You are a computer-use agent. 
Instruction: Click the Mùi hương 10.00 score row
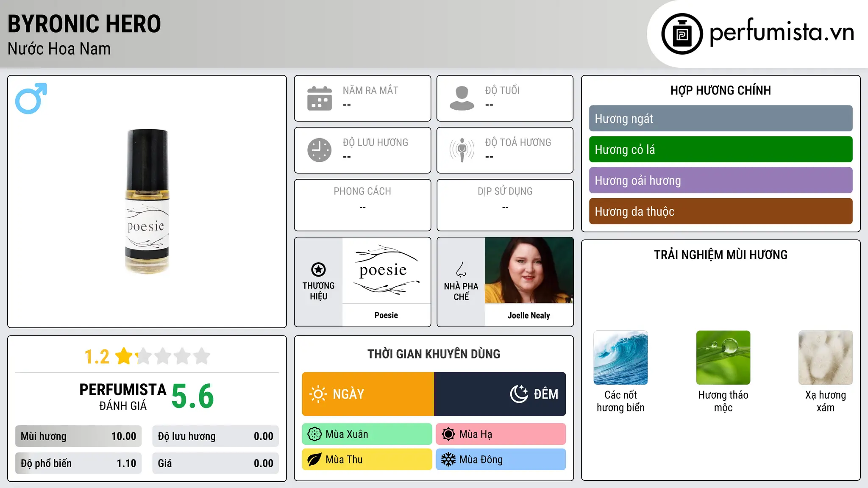78,436
